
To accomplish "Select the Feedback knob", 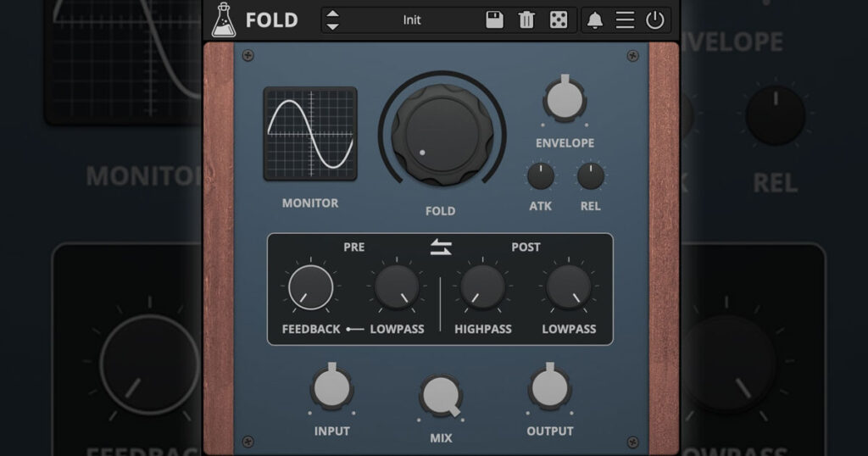I will [x=310, y=287].
